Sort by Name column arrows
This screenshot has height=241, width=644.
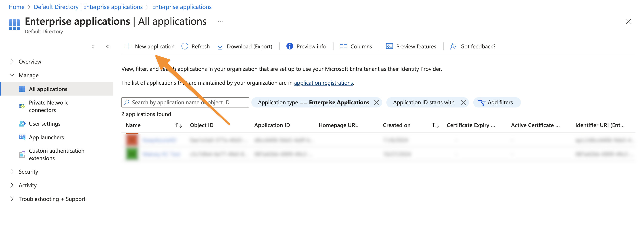click(178, 125)
